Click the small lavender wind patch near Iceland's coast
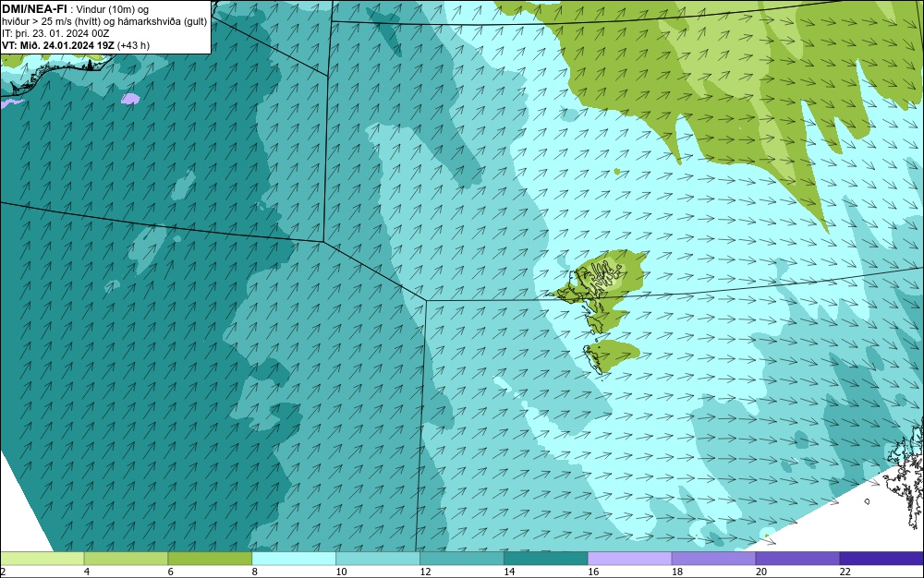This screenshot has height=578, width=924. pos(130,99)
